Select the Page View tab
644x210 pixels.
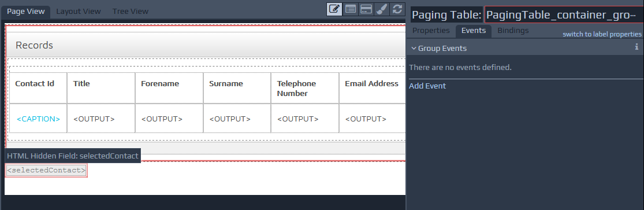[x=26, y=12]
